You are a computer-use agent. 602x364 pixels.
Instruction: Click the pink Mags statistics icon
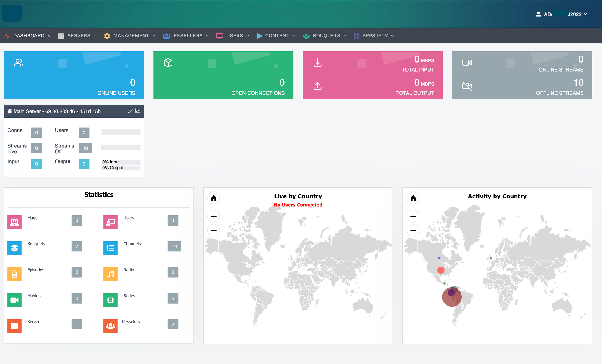click(14, 222)
